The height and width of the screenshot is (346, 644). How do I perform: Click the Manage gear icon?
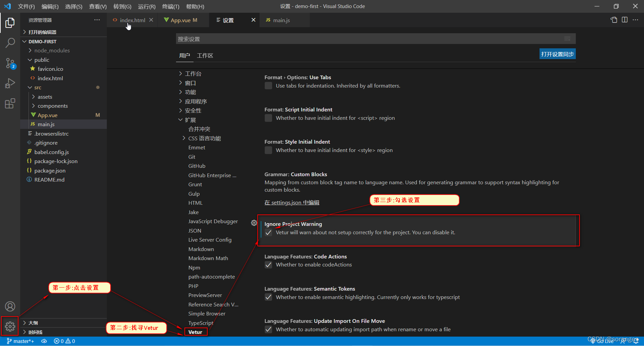pyautogui.click(x=10, y=326)
